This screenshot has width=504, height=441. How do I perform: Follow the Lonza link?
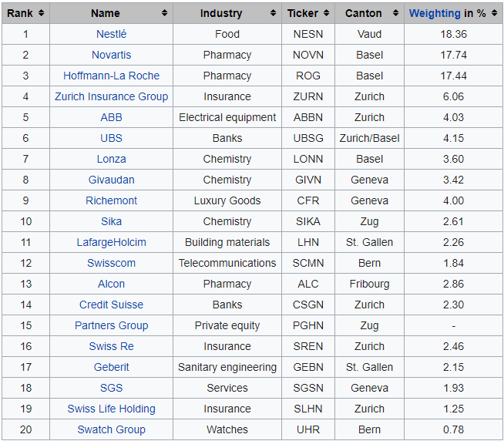111,159
